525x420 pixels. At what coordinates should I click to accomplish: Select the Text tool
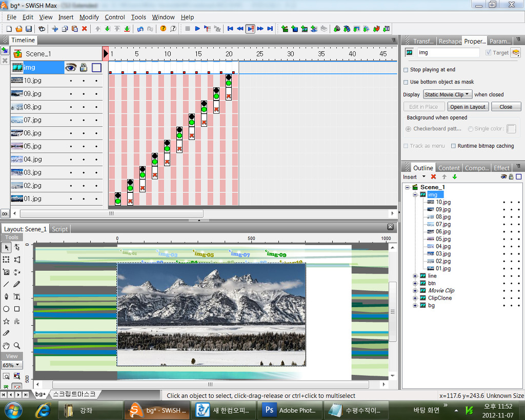(x=17, y=297)
